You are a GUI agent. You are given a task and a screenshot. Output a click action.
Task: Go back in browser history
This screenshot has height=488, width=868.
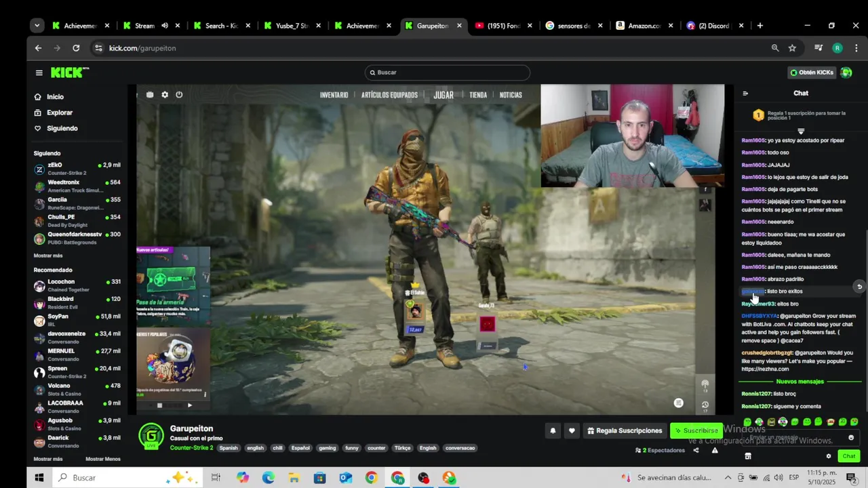38,48
